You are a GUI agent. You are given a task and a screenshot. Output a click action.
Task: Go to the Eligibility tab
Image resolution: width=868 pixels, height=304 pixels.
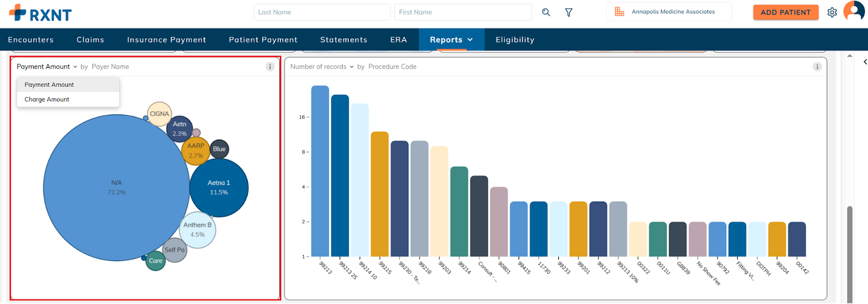(514, 40)
